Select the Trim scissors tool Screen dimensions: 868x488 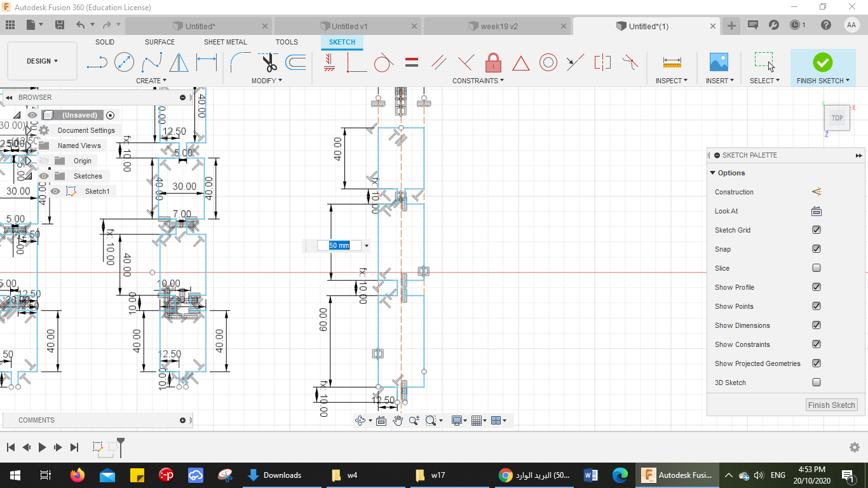[x=268, y=62]
